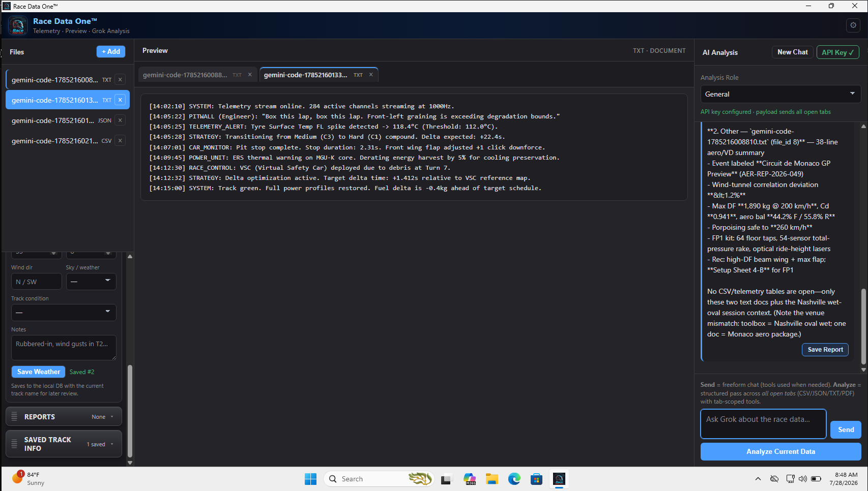Image resolution: width=868 pixels, height=491 pixels.
Task: Close the active gemini-code-17852160133 preview tab
Action: coord(371,75)
